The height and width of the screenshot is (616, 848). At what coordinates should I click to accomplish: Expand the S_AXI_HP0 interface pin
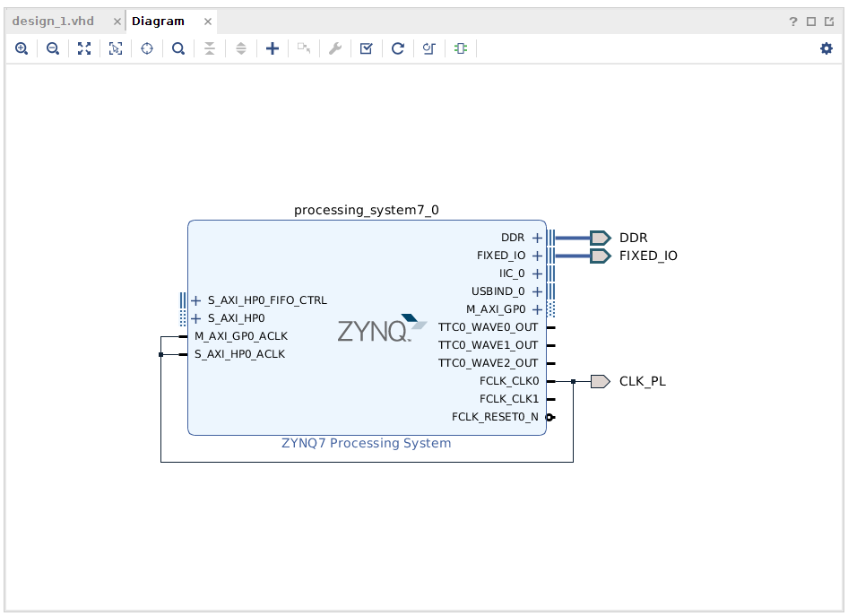[x=195, y=317]
